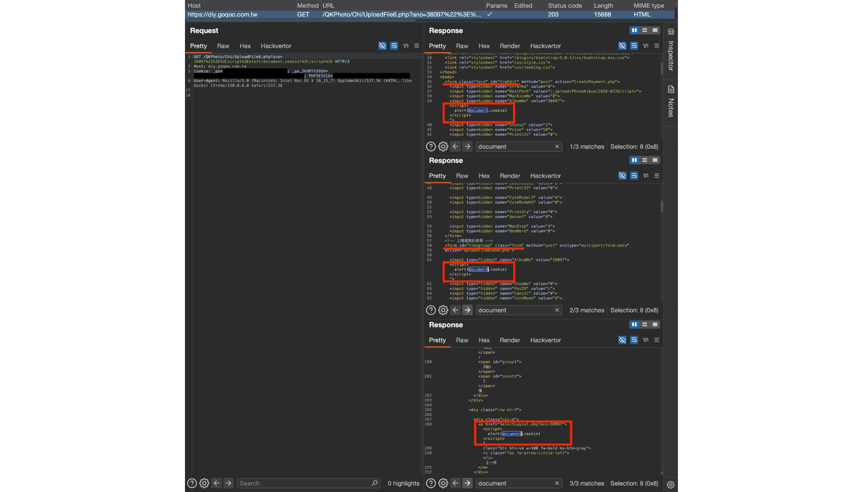Open settings gear below the Notes sidebar
This screenshot has height=492, width=868.
click(671, 485)
